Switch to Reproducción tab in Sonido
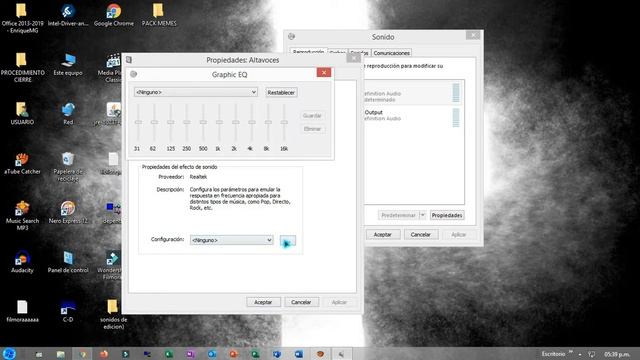This screenshot has width=640, height=360. [x=308, y=52]
